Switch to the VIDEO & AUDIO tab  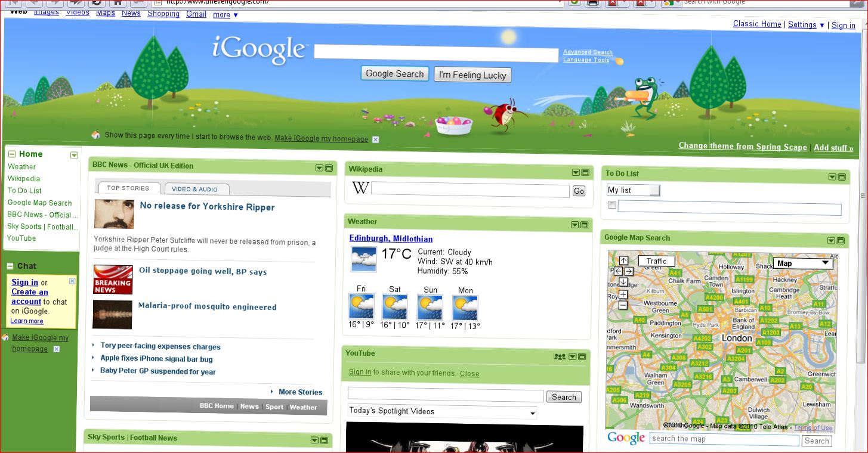(195, 190)
